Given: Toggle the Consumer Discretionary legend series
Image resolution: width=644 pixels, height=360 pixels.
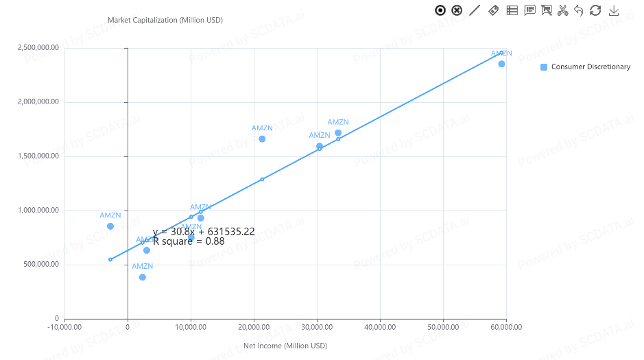Looking at the screenshot, I should coord(590,67).
